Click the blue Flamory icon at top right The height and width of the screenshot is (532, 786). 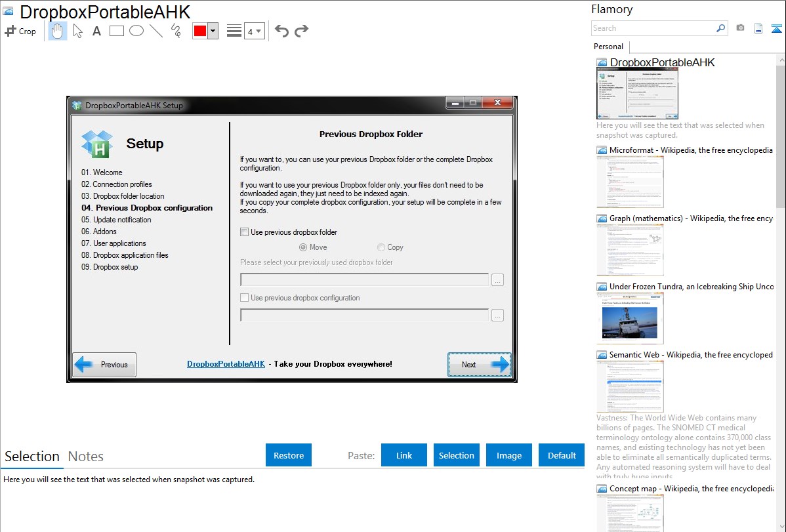click(776, 28)
